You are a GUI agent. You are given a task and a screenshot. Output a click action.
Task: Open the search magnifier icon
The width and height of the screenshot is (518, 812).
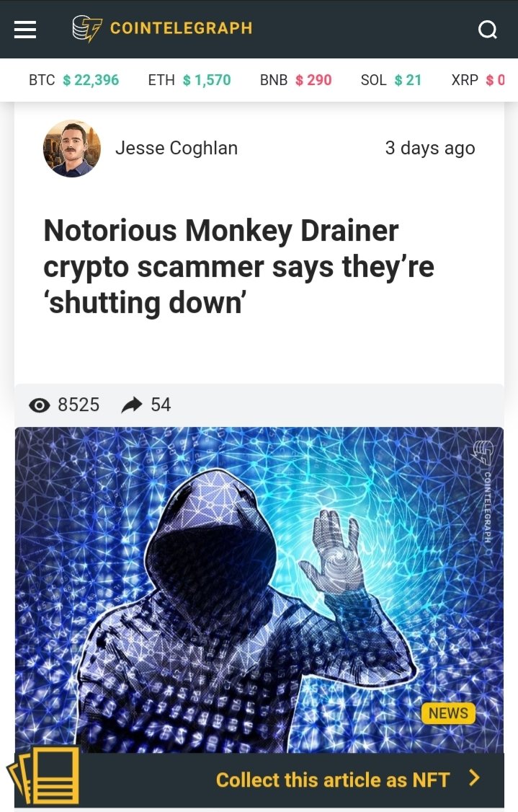488,30
